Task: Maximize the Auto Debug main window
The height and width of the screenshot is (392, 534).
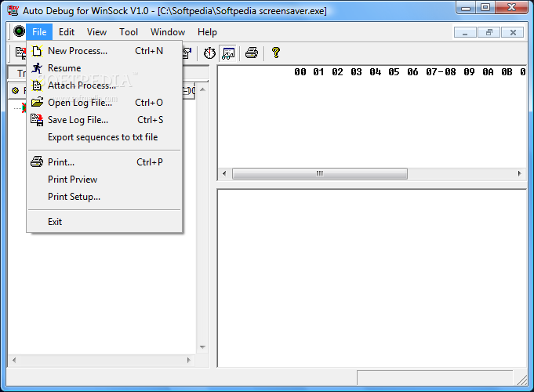Action: 485,8
